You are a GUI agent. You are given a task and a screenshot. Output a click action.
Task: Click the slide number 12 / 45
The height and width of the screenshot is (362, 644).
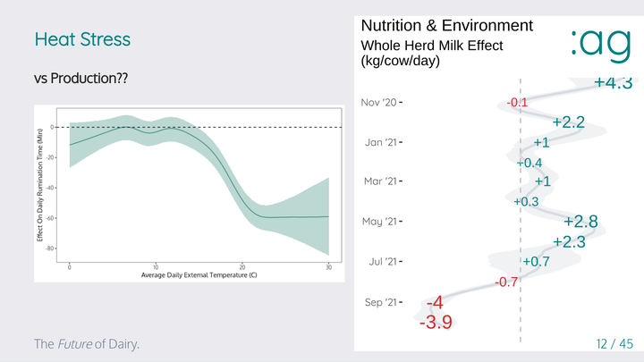click(614, 343)
